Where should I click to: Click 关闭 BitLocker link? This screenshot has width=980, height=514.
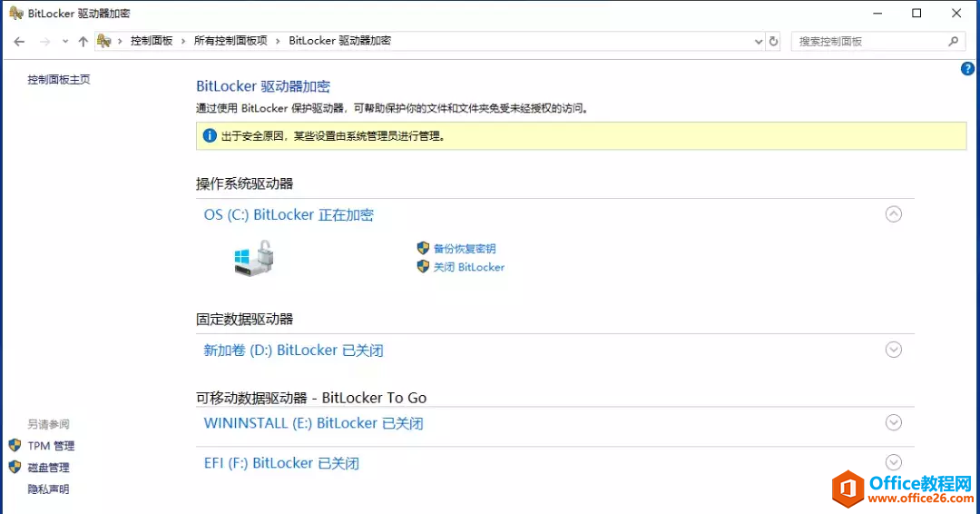(469, 267)
